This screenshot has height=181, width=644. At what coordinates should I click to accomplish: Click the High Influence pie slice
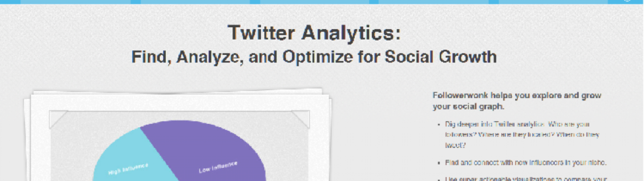click(132, 160)
